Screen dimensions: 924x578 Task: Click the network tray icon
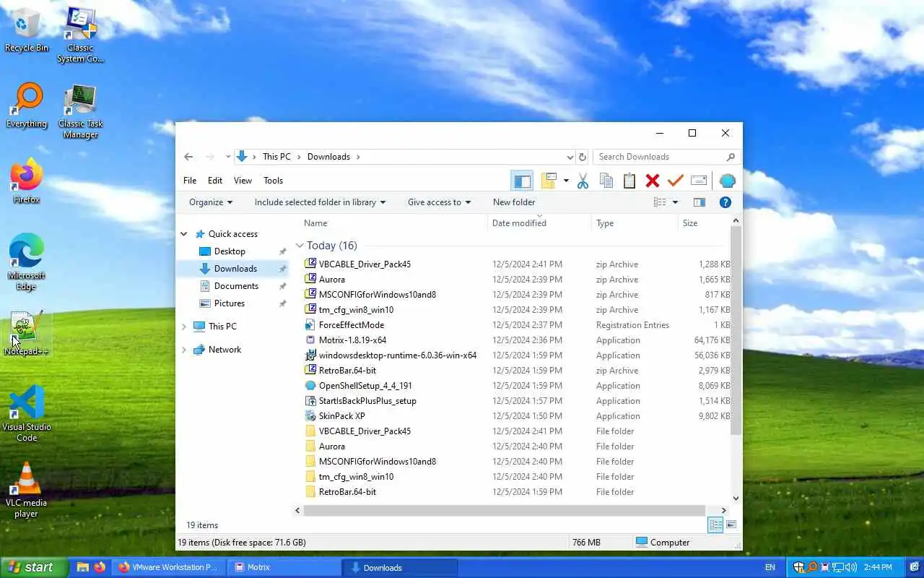pyautogui.click(x=838, y=567)
